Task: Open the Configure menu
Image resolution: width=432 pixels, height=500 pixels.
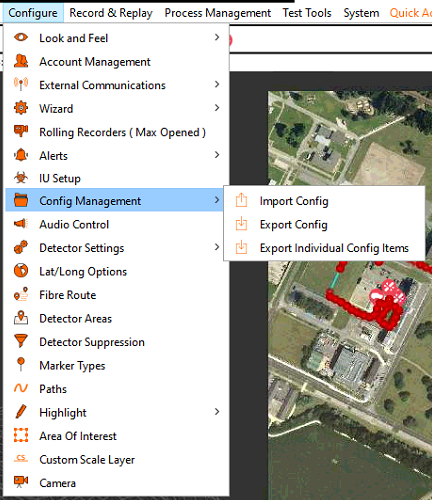Action: click(x=33, y=13)
